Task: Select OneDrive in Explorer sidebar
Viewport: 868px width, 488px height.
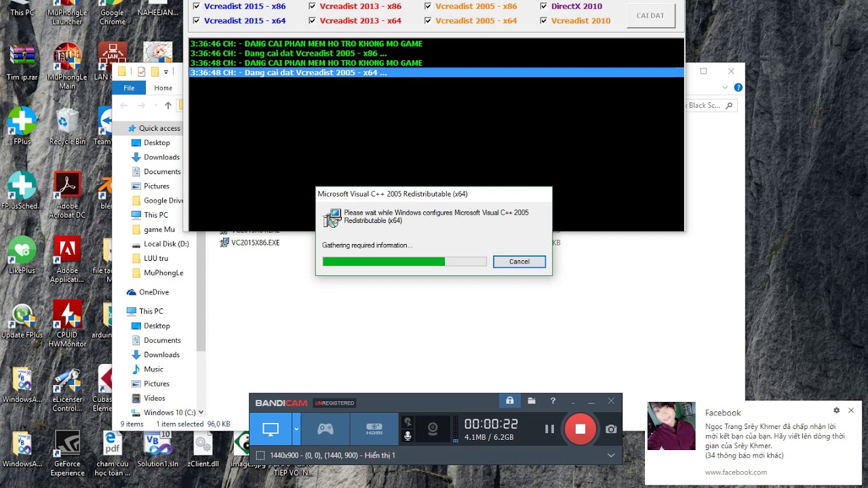Action: tap(154, 292)
